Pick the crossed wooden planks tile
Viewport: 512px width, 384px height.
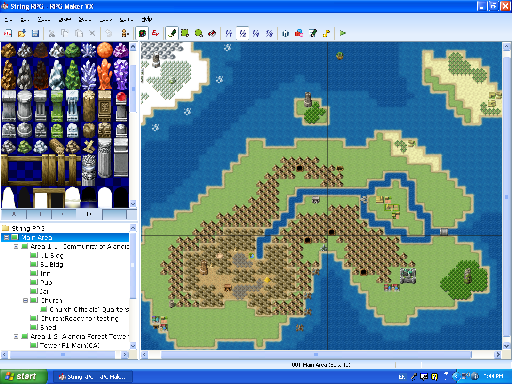pos(89,146)
